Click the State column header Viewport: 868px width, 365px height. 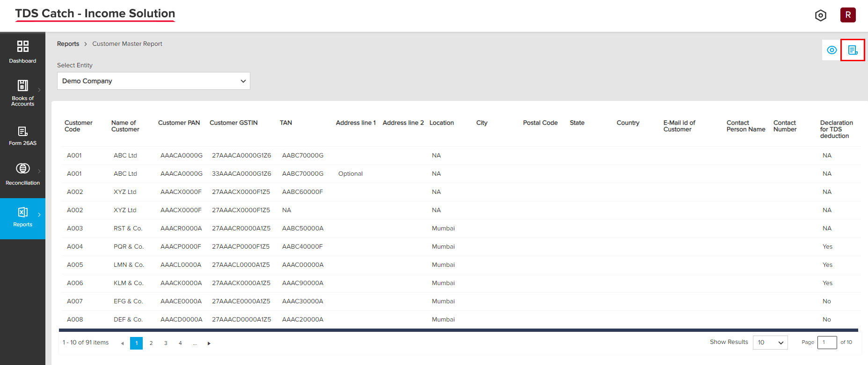[577, 123]
